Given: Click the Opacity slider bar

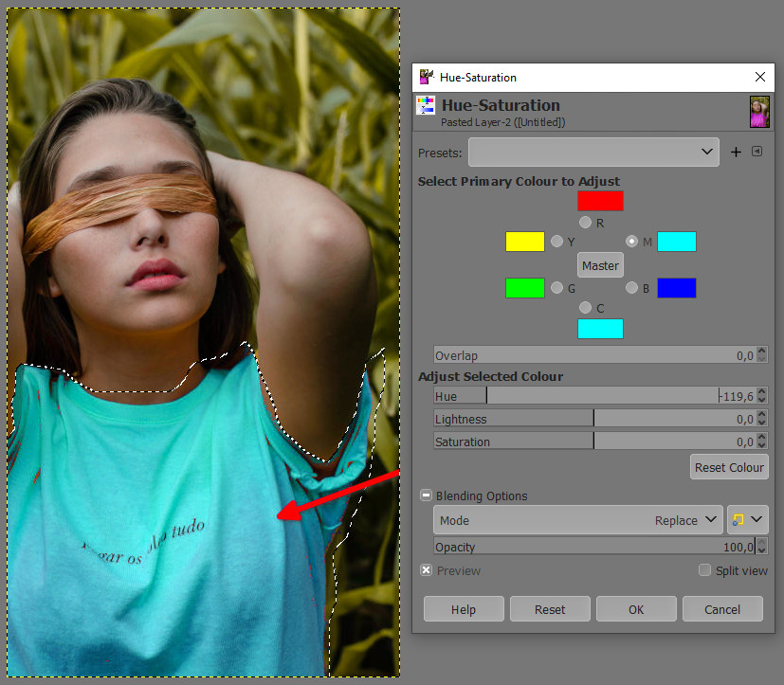Looking at the screenshot, I should click(594, 547).
